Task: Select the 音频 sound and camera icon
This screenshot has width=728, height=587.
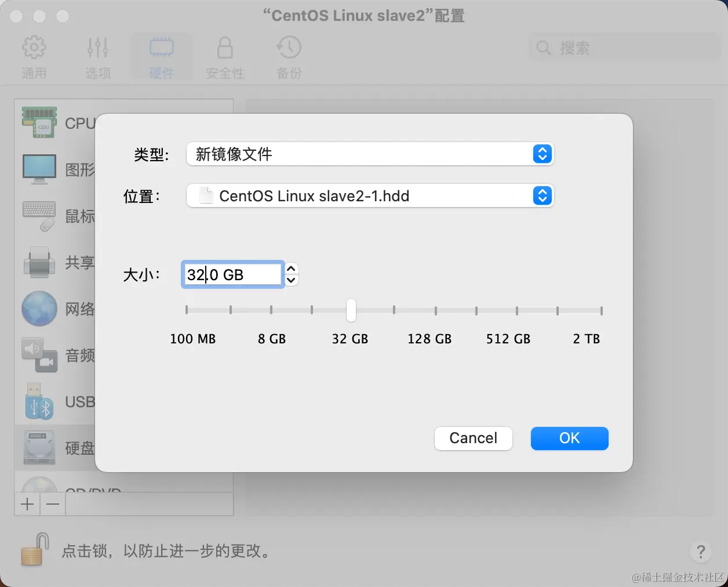Action: point(39,355)
